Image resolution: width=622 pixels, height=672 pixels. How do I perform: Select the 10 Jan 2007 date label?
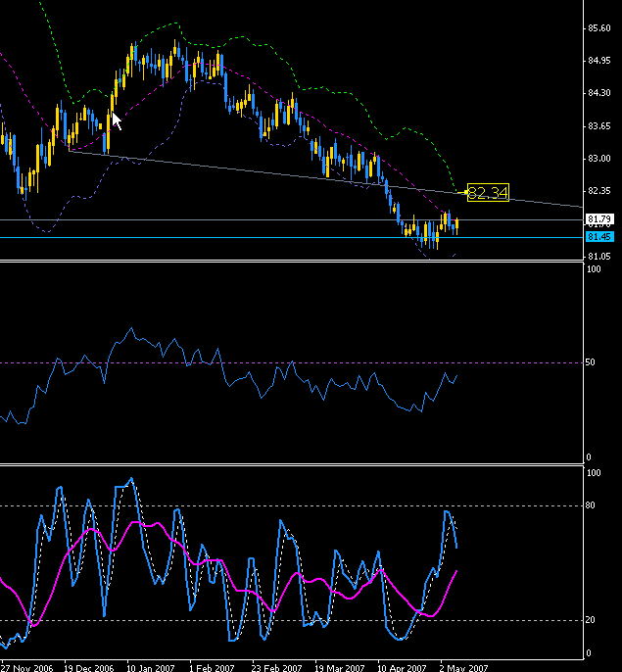click(x=151, y=668)
